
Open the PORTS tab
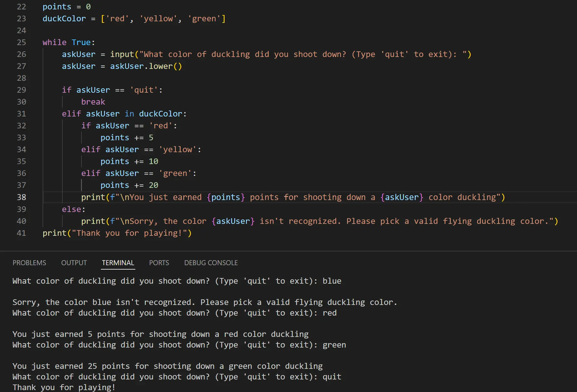(x=159, y=263)
